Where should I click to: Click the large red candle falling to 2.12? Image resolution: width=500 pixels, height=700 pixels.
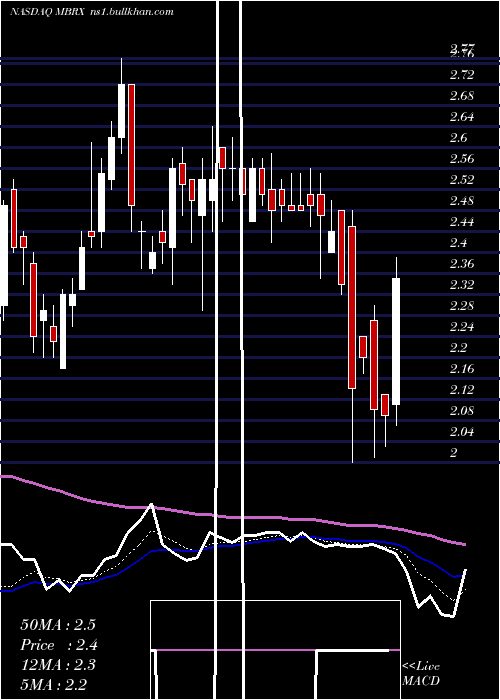coord(352,307)
